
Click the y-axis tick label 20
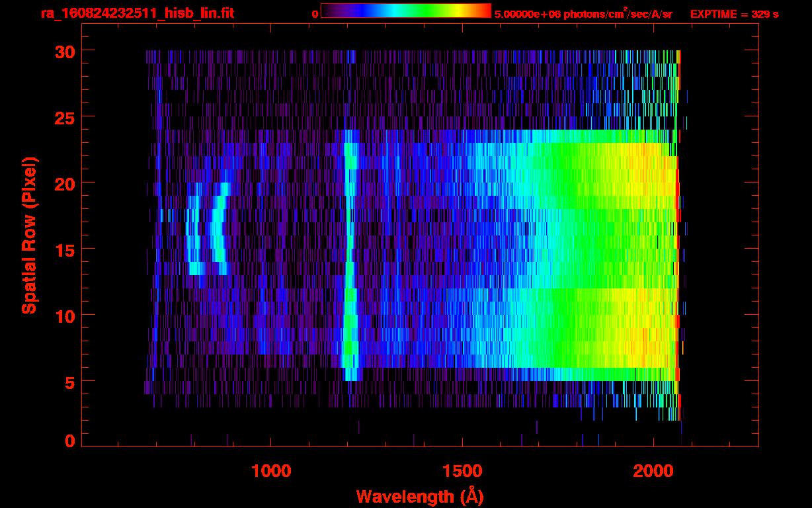[x=65, y=183]
